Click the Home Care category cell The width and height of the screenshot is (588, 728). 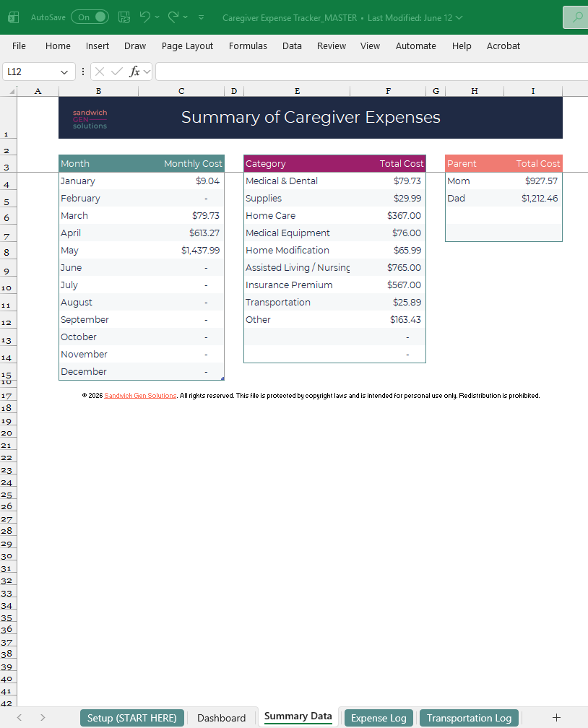point(297,215)
